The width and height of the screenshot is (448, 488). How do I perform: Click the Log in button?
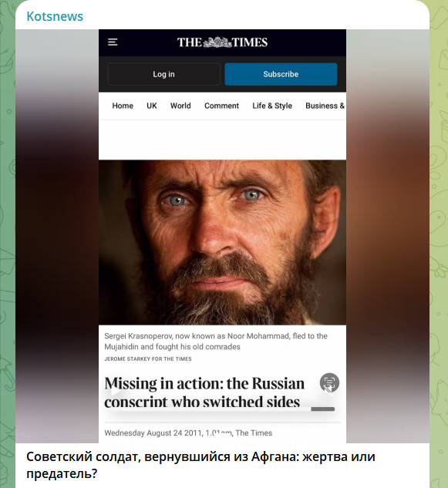pos(163,74)
